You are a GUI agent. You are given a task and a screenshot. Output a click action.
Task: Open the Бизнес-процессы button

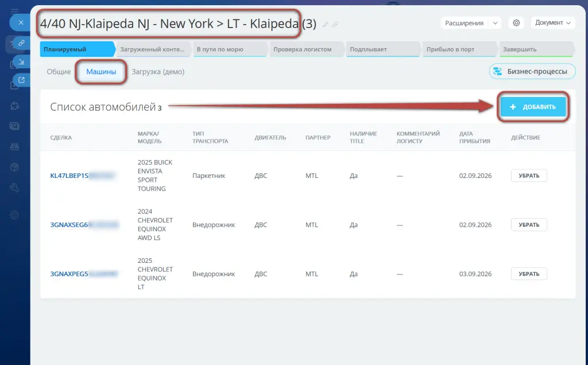coord(532,71)
